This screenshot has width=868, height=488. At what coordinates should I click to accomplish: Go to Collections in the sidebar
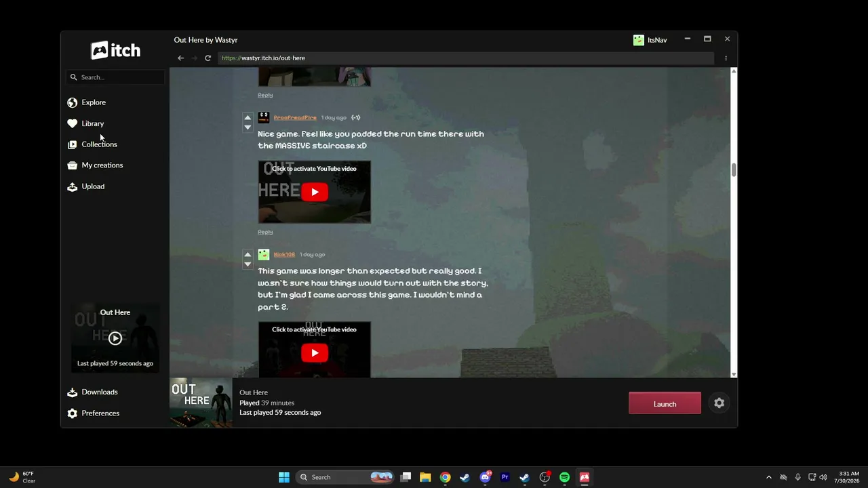point(99,144)
